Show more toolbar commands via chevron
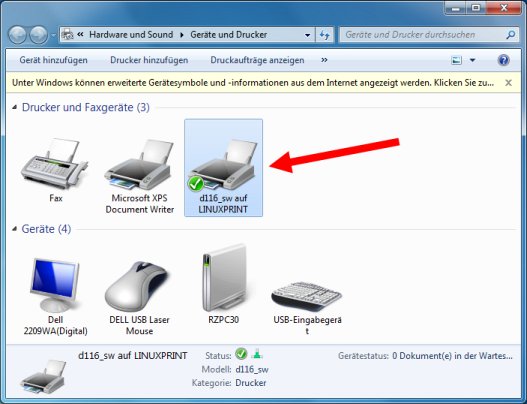Image resolution: width=527 pixels, height=404 pixels. click(324, 60)
